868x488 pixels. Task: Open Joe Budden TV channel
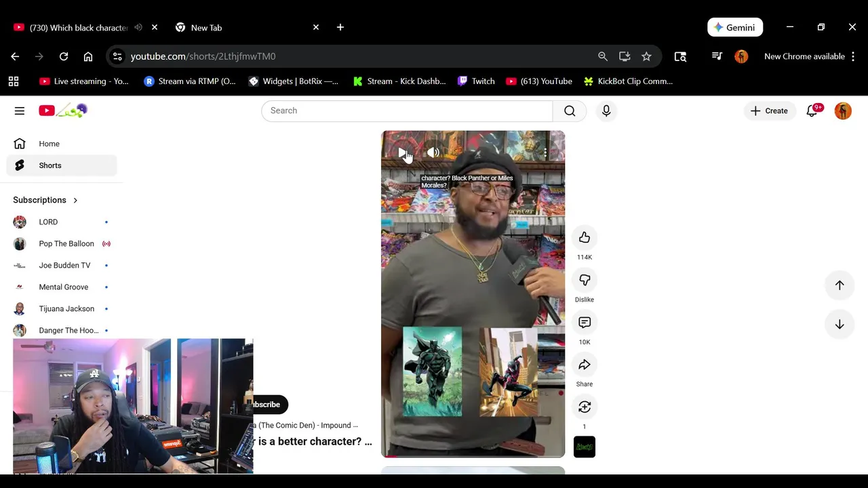[x=62, y=265]
